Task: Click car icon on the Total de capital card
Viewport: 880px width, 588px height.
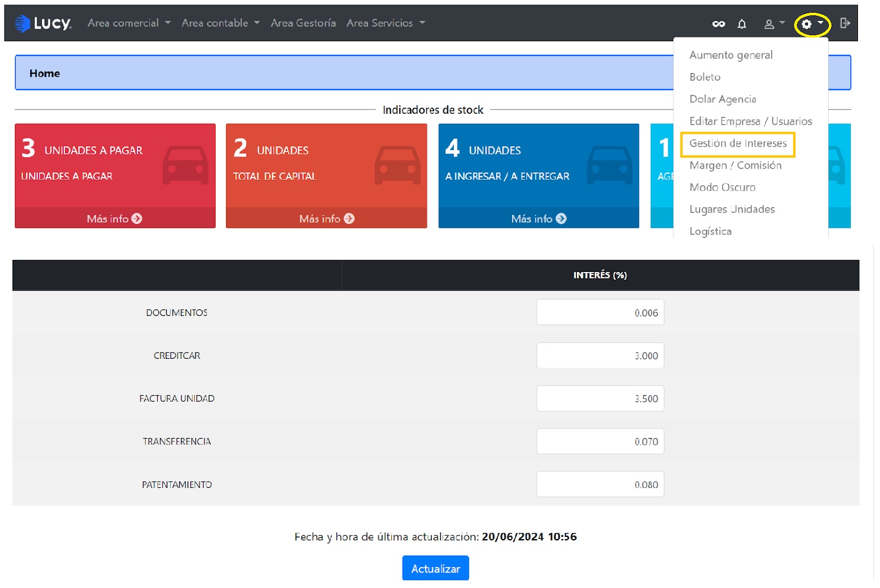Action: click(x=398, y=165)
